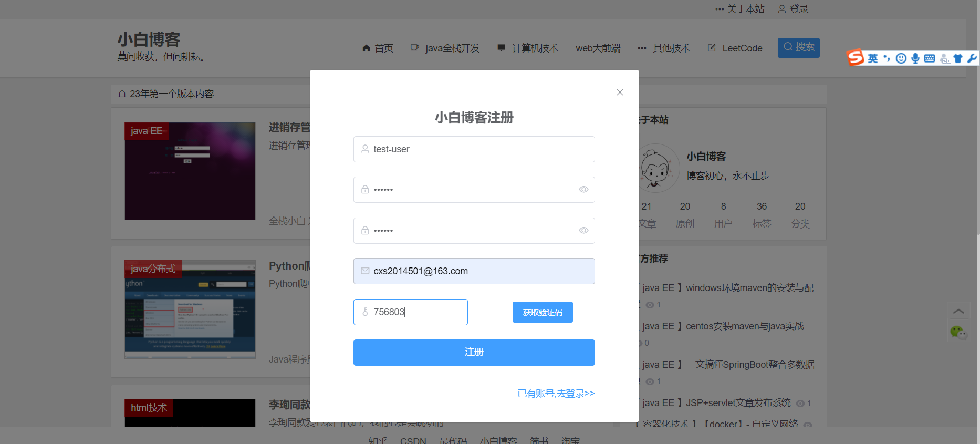
Task: Click the 20 分类 statistic
Action: 800,215
